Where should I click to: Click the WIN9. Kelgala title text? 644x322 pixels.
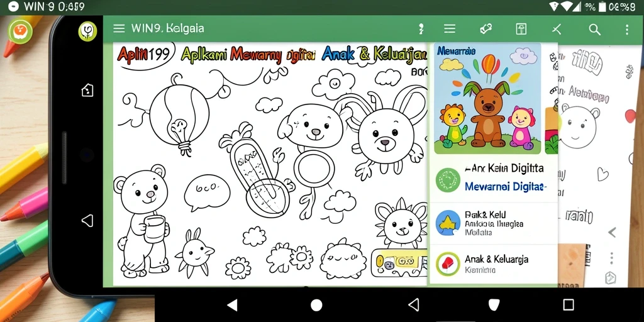[167, 28]
